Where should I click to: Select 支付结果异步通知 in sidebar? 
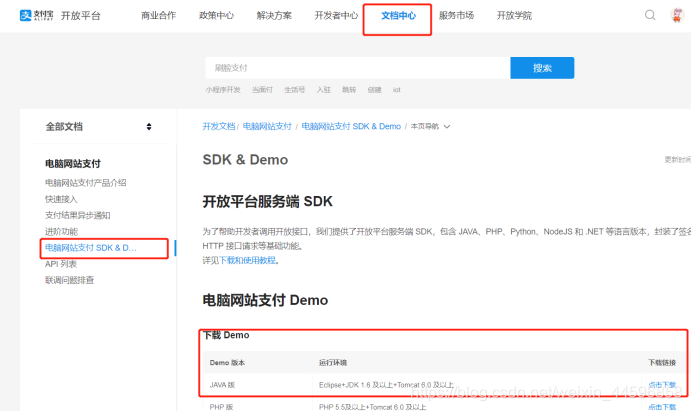point(78,215)
